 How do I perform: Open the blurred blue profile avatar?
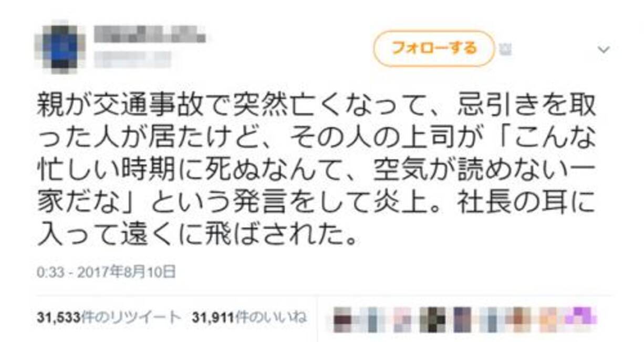(66, 47)
